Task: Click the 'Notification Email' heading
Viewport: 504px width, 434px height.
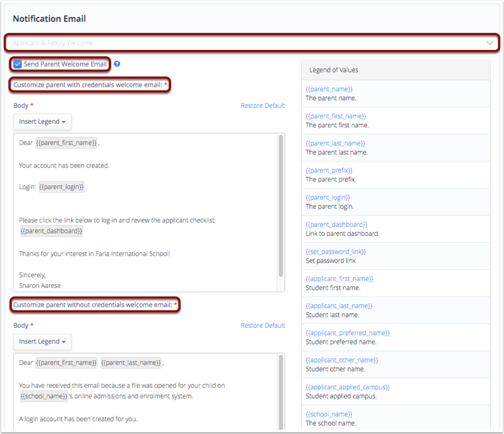Action: tap(49, 19)
